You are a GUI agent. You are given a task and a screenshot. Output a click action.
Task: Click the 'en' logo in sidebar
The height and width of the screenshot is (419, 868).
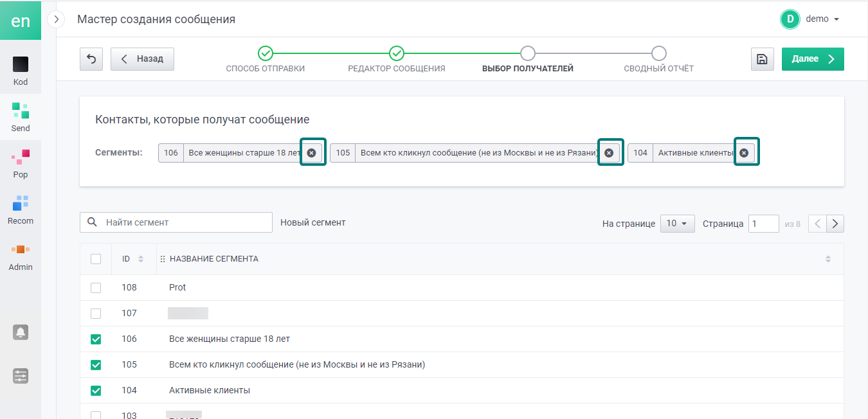[21, 21]
